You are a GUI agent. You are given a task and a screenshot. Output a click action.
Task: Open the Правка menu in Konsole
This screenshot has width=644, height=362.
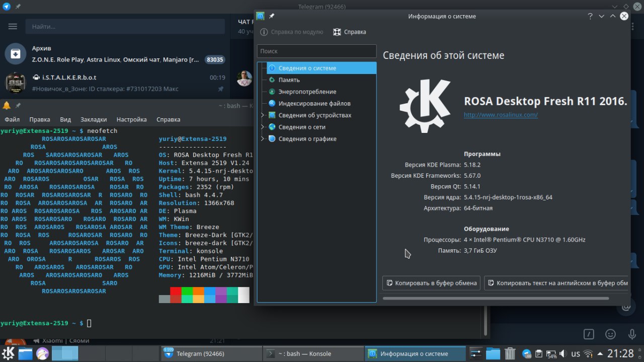[40, 119]
